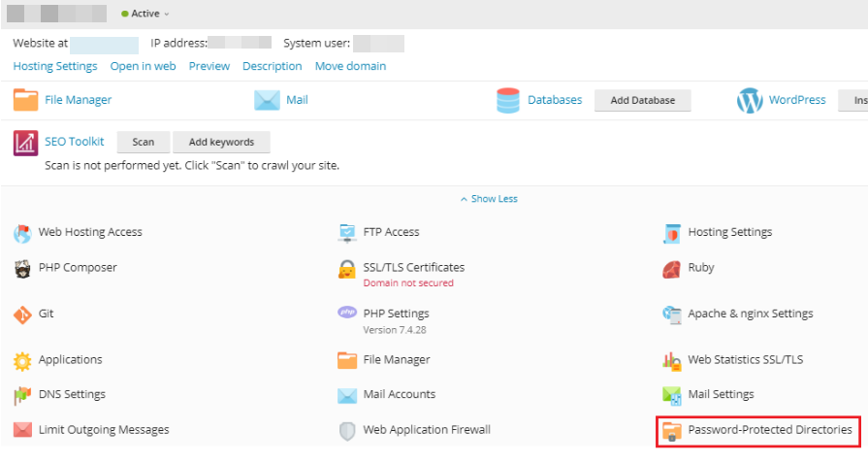Expand the Active status dropdown
868x463 pixels.
click(x=145, y=14)
